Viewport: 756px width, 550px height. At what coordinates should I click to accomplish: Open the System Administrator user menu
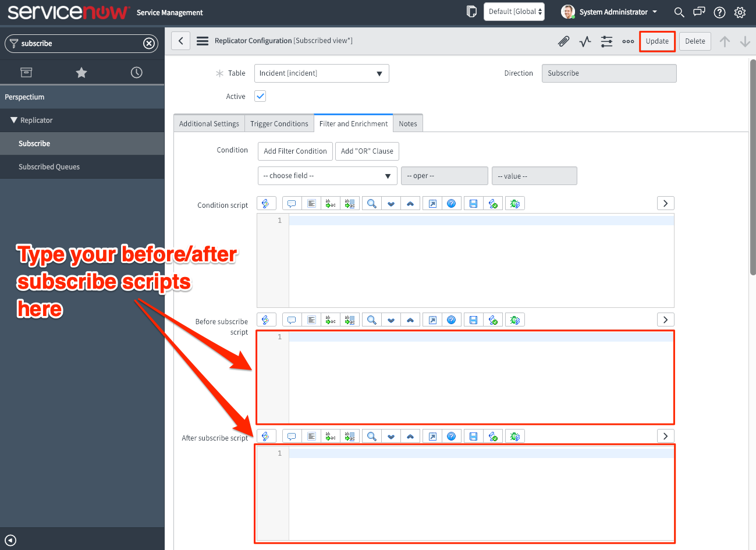click(x=609, y=12)
